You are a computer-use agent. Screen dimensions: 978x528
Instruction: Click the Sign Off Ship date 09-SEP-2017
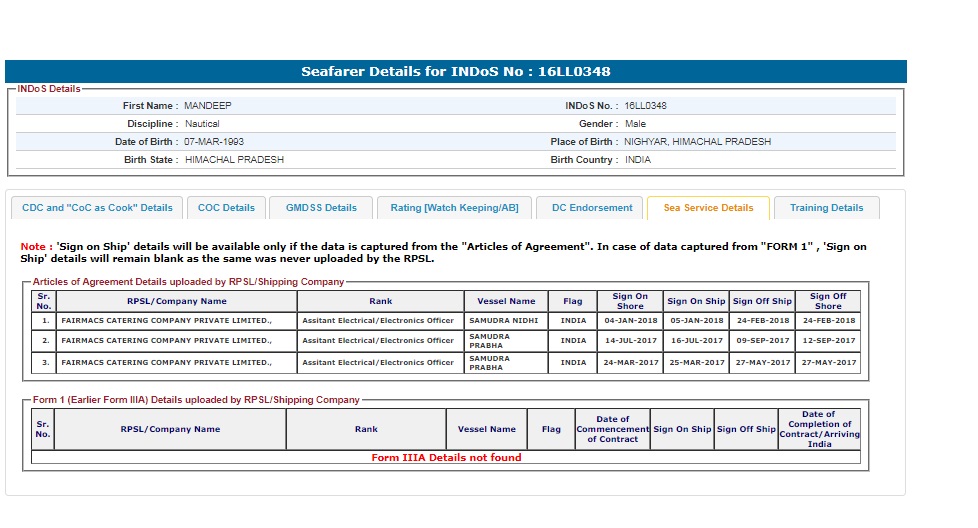[762, 341]
